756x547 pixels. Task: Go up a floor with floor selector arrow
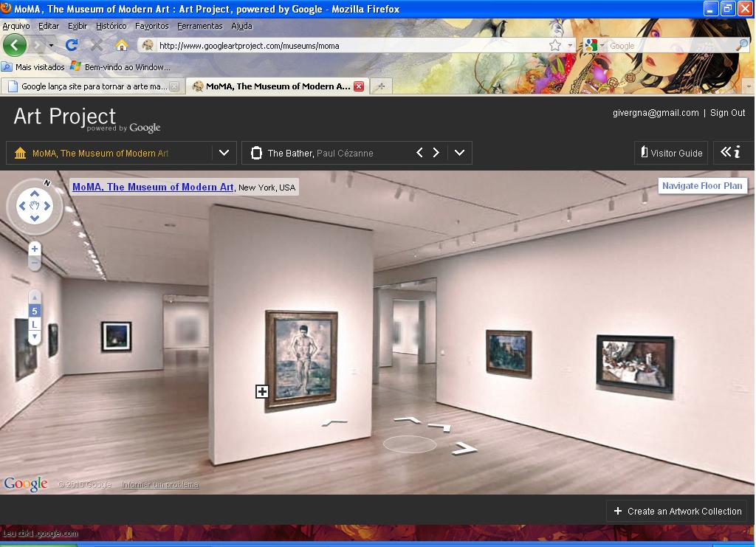point(35,297)
